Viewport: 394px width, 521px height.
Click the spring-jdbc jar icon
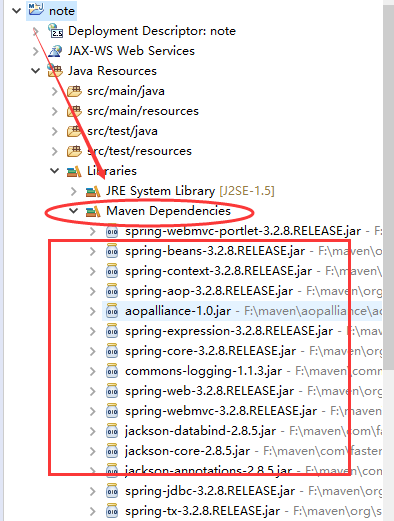point(112,491)
